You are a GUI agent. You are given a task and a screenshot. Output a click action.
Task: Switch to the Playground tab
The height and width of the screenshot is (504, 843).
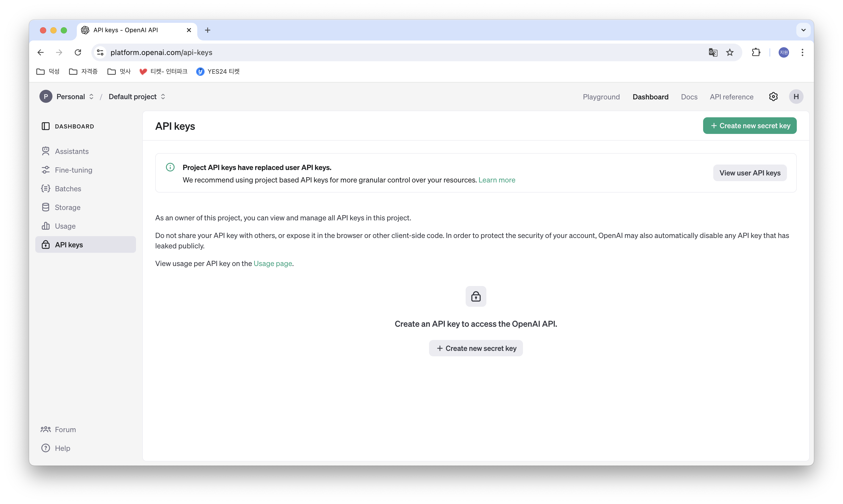pos(601,97)
